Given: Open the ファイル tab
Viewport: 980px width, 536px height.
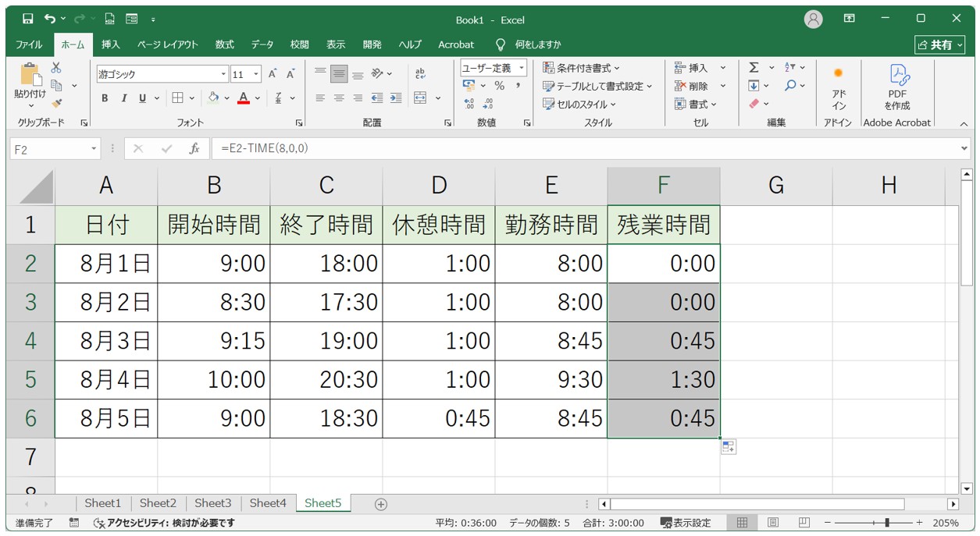Looking at the screenshot, I should pyautogui.click(x=30, y=44).
